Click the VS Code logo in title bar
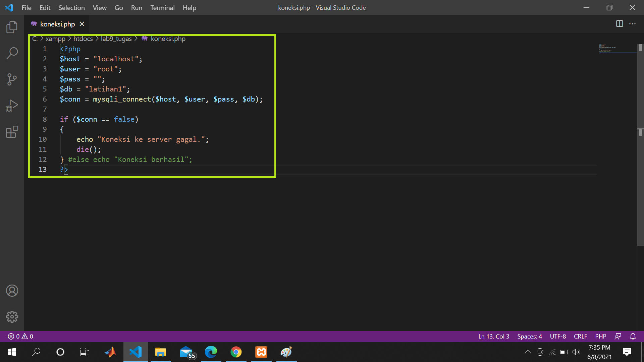Screen dimensions: 644x362 click(9, 7)
